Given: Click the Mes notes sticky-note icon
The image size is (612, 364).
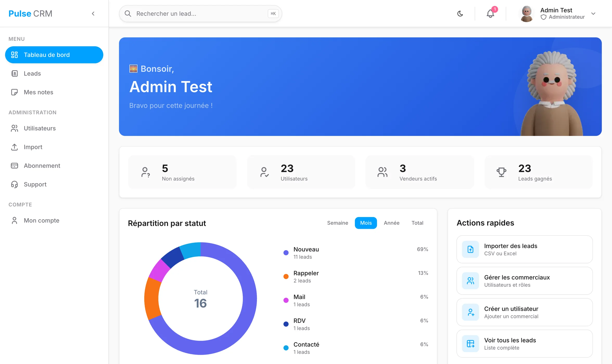Looking at the screenshot, I should click(15, 92).
